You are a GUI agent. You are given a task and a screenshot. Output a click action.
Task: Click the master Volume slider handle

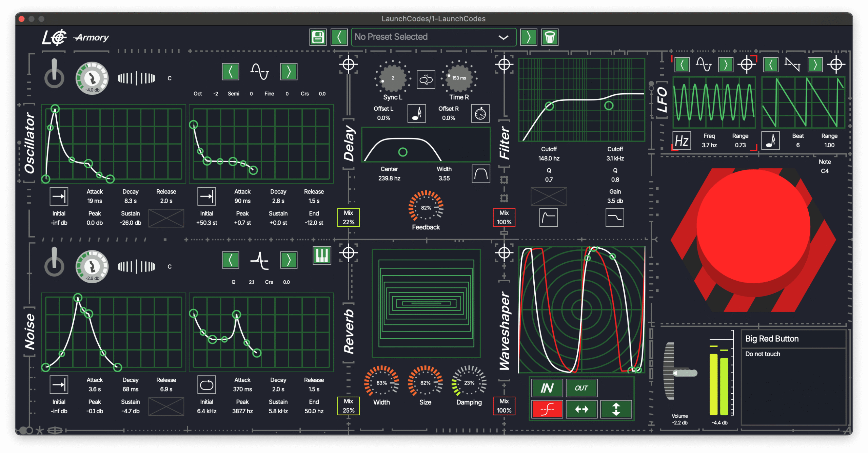[685, 373]
